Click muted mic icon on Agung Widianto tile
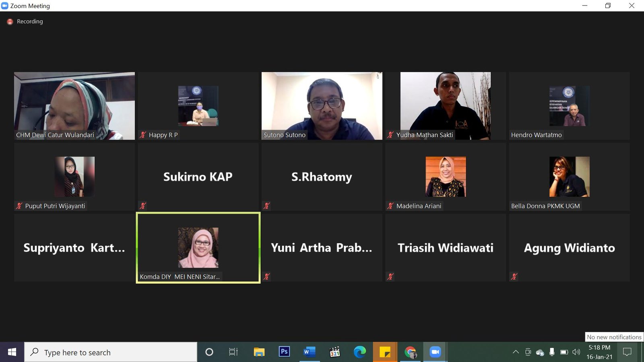Screen dimensions: 644x362 514,277
